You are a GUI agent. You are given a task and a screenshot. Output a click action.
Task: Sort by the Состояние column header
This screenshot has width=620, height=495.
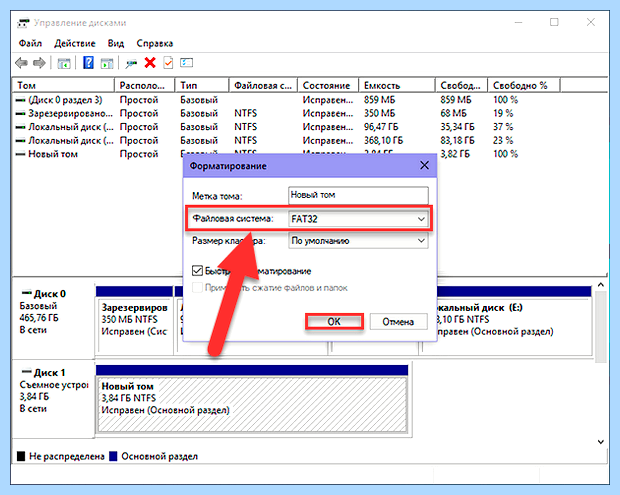pos(328,85)
